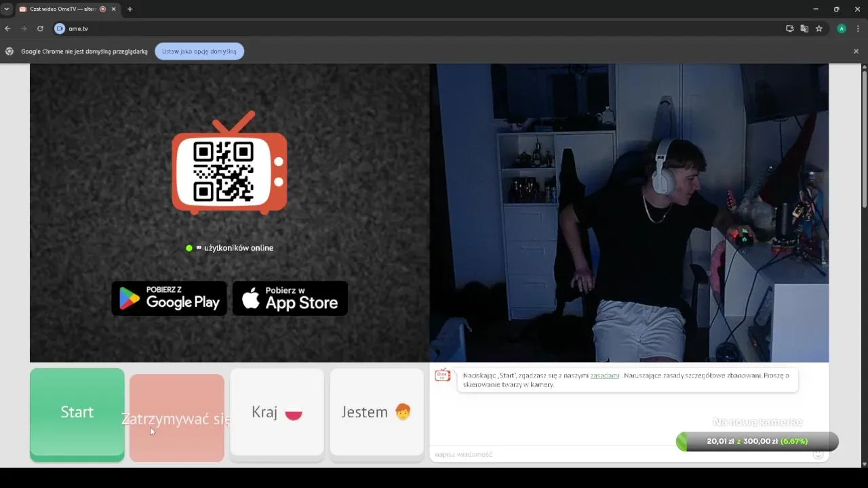Click the person emoji on Jestem button
The width and height of the screenshot is (868, 488).
403,412
